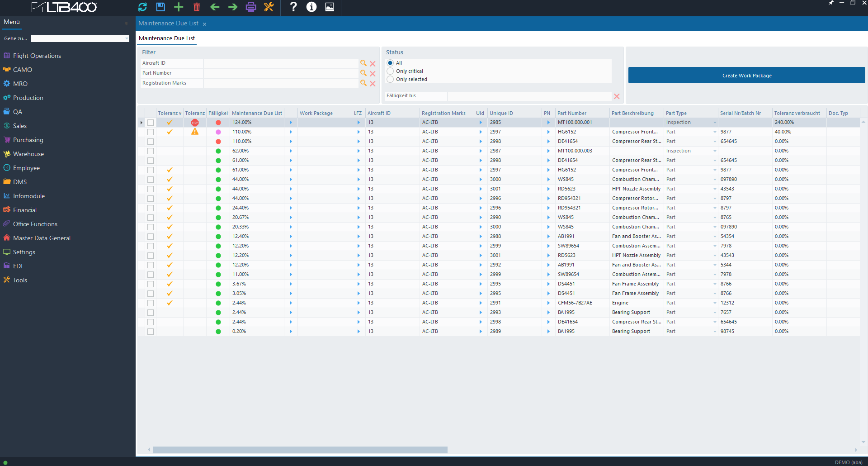Click the red trash delete icon

click(x=197, y=7)
